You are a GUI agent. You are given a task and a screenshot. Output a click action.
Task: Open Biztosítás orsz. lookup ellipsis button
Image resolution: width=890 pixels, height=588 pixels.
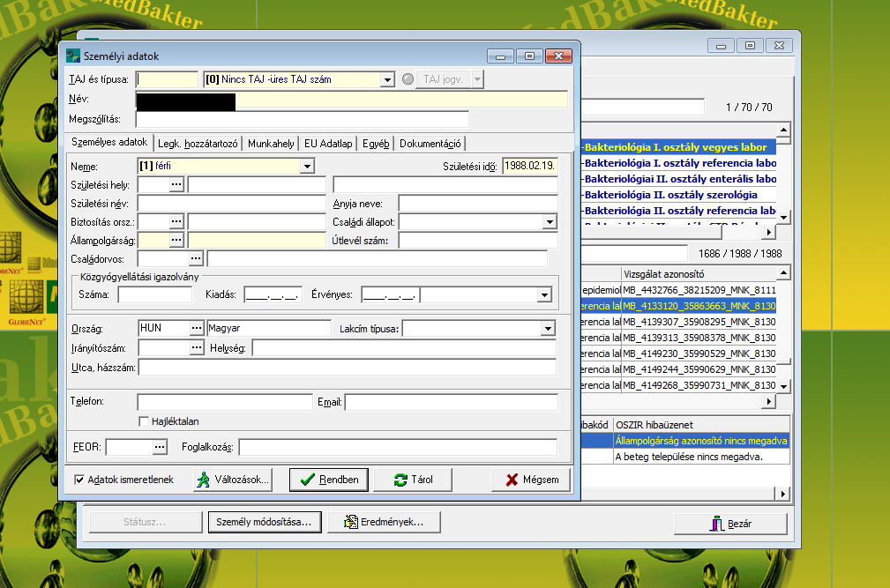(x=176, y=221)
